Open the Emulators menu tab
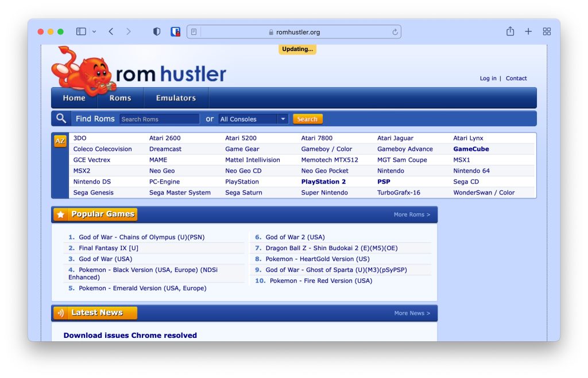The width and height of the screenshot is (588, 378). tap(176, 98)
